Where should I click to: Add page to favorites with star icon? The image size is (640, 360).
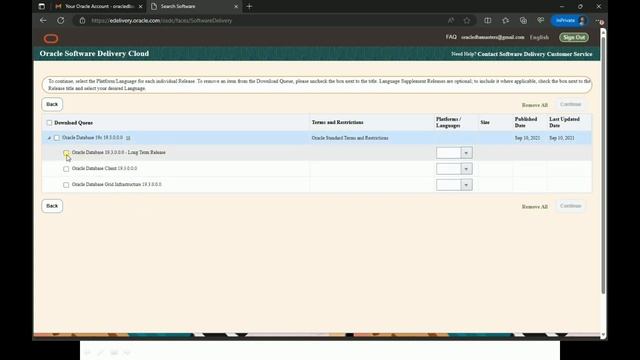467,20
